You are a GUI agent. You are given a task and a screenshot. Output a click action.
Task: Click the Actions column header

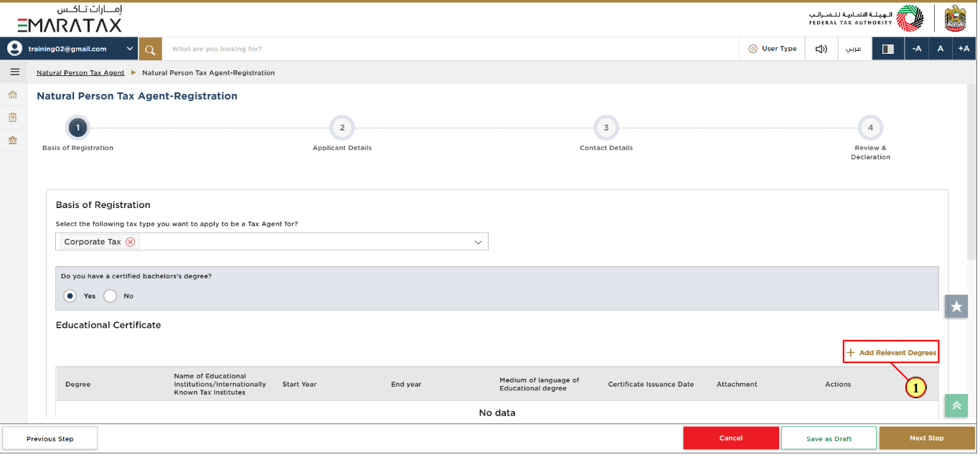(x=838, y=385)
